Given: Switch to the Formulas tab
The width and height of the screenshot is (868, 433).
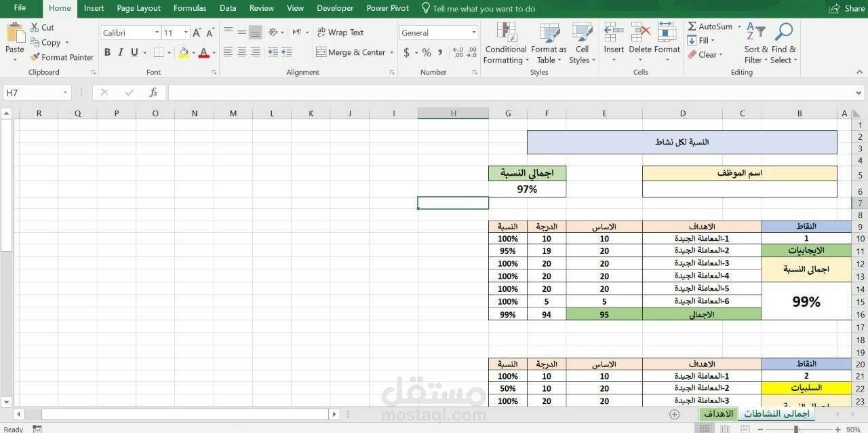Looking at the screenshot, I should coord(190,8).
